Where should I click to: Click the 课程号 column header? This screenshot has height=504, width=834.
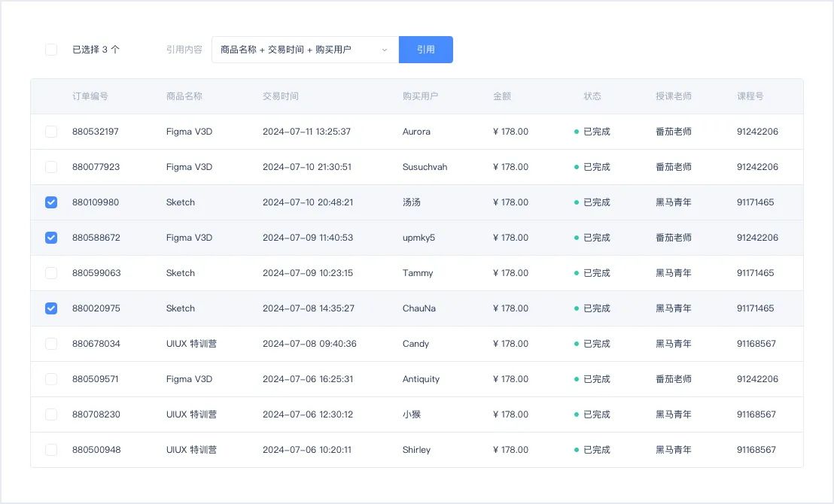pos(750,96)
